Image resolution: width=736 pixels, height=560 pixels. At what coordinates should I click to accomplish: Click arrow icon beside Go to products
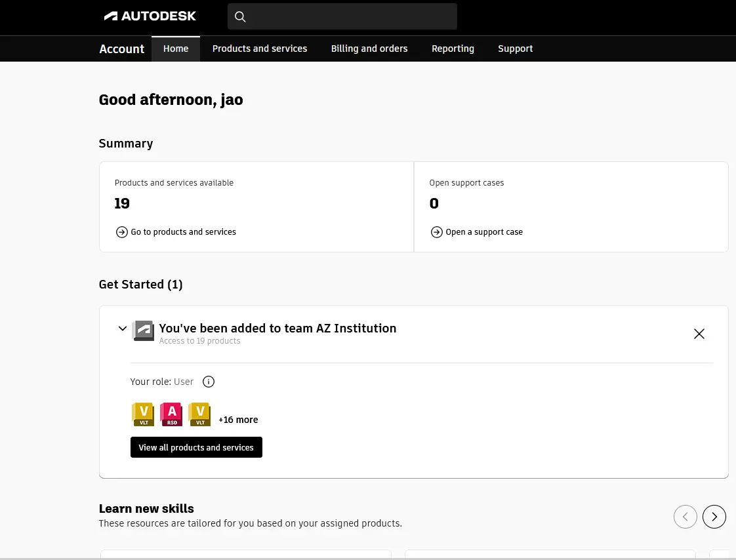tap(121, 232)
